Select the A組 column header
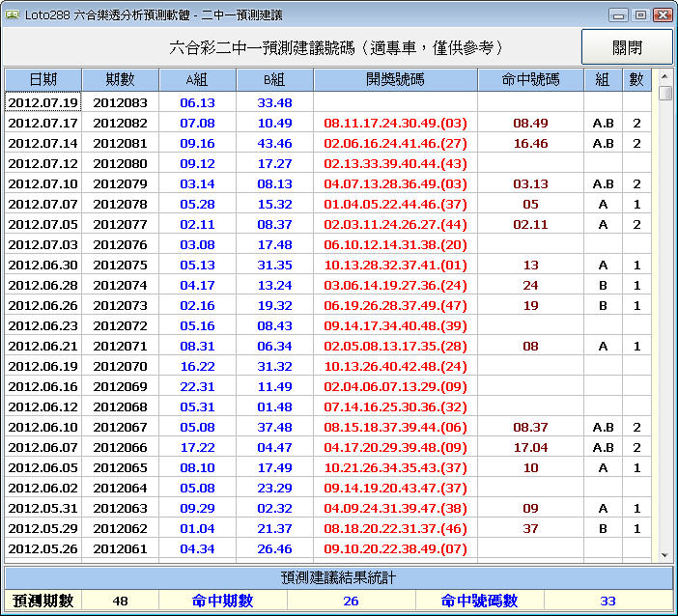The width and height of the screenshot is (678, 616). click(x=197, y=79)
